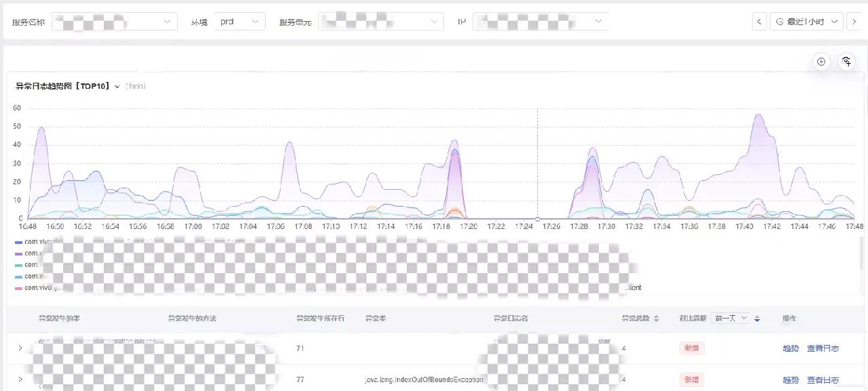Click the circled plus icon above the chart
Viewport: 868px width, 391px height.
[x=821, y=62]
